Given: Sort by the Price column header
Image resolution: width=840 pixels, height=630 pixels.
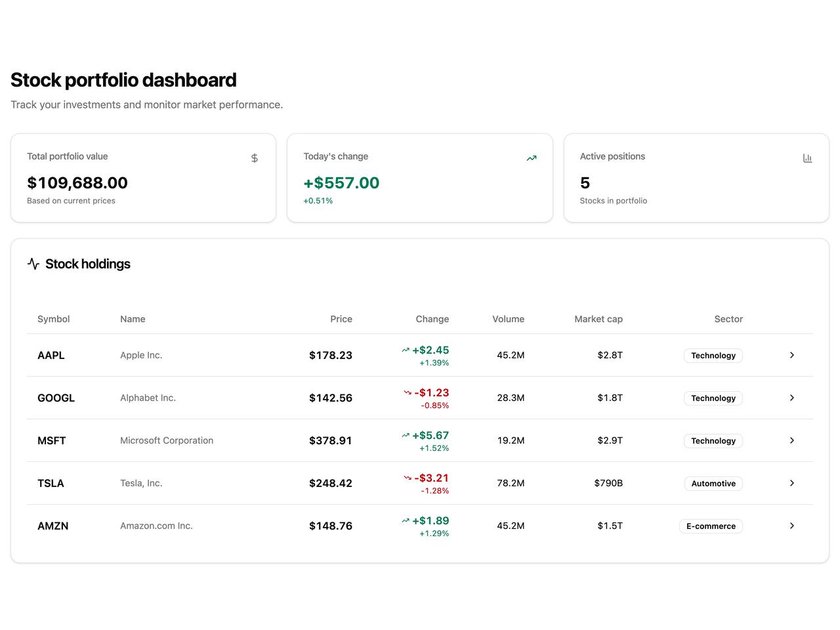Looking at the screenshot, I should point(341,319).
